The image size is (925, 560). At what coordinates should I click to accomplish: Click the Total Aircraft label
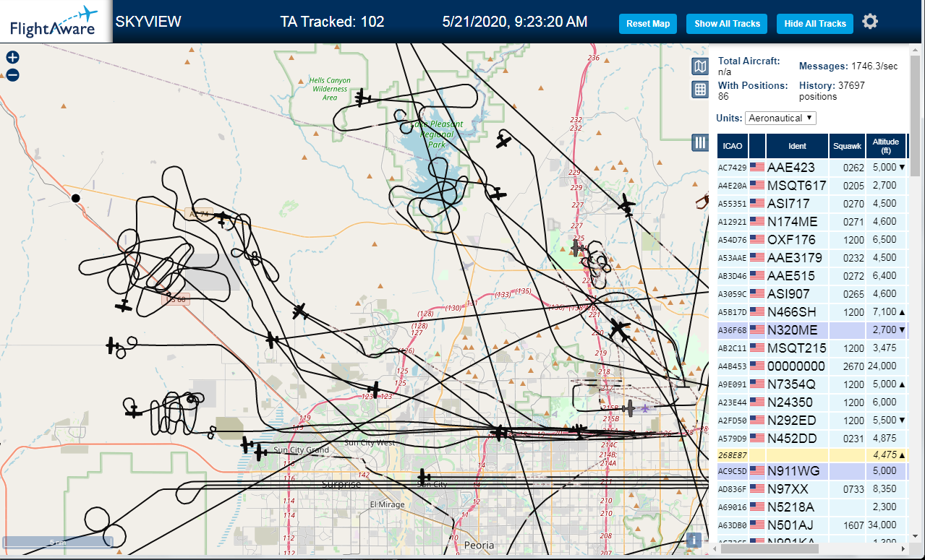click(749, 61)
